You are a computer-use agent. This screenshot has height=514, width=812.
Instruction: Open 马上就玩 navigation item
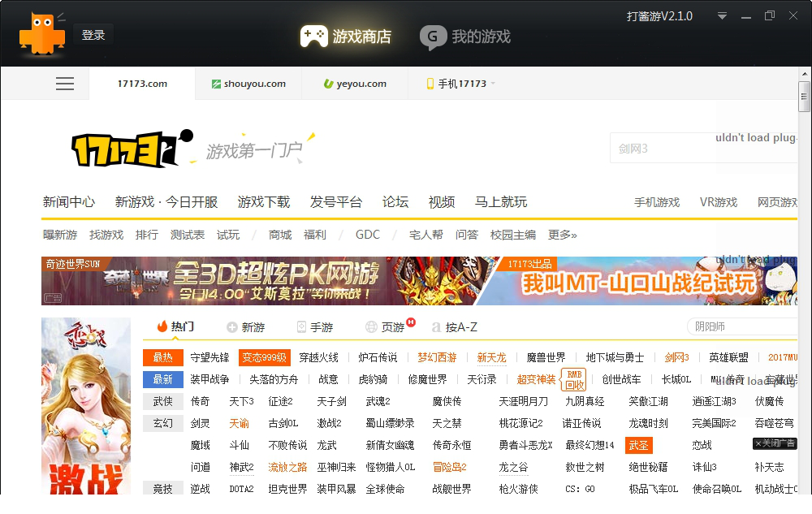(x=501, y=202)
